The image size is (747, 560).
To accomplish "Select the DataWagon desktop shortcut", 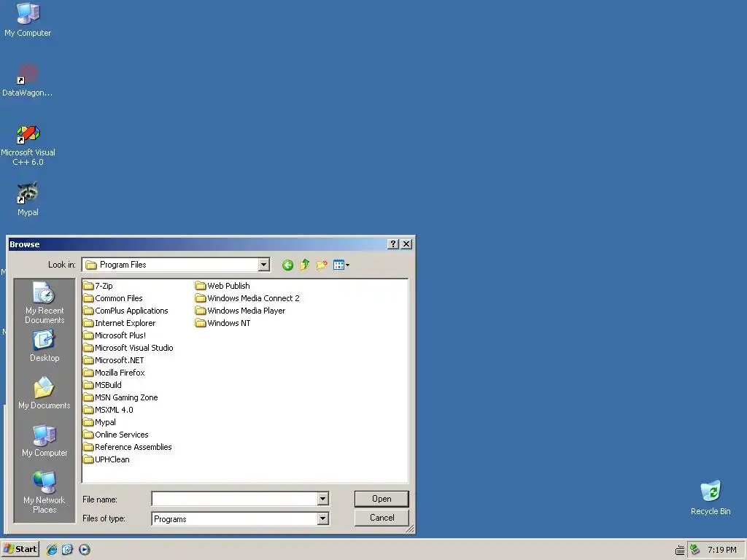I will [28, 80].
